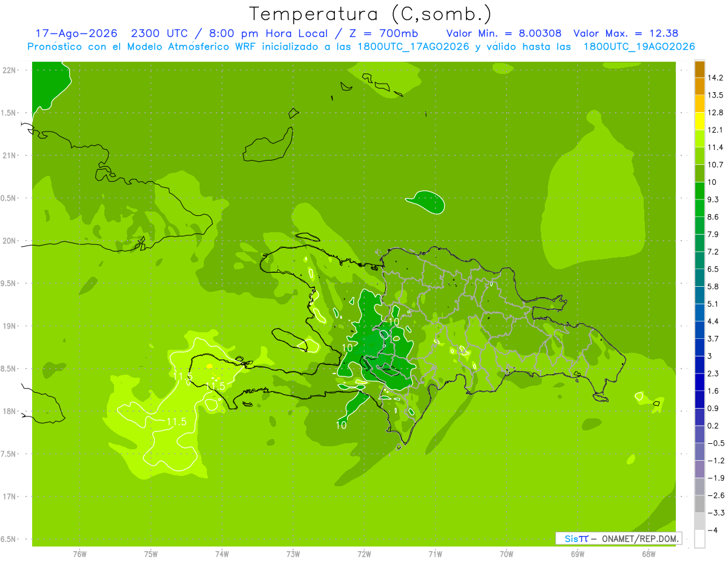Image resolution: width=728 pixels, height=562 pixels.
Task: Click the '9.3' colorbar label
Action: coord(713,199)
